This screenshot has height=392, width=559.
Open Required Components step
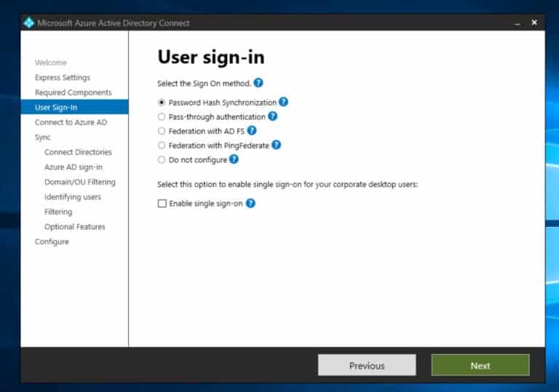coord(73,92)
